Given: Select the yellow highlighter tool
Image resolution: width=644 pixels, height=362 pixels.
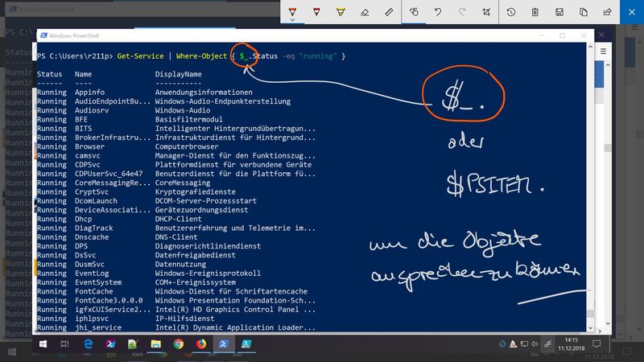Looking at the screenshot, I should pyautogui.click(x=341, y=12).
